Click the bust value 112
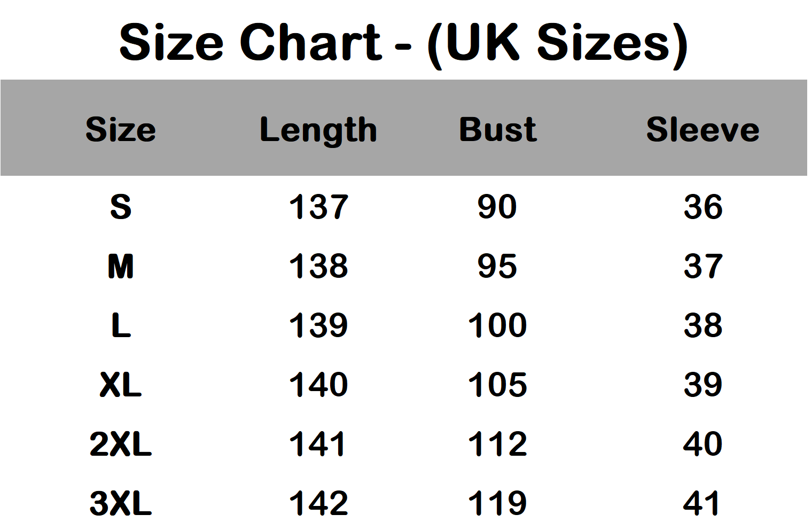Screen dimensions: 812x530 point(497,444)
